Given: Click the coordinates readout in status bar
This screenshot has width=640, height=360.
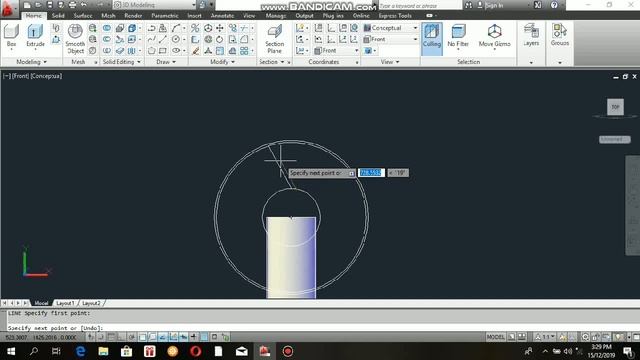Looking at the screenshot, I should pos(40,337).
